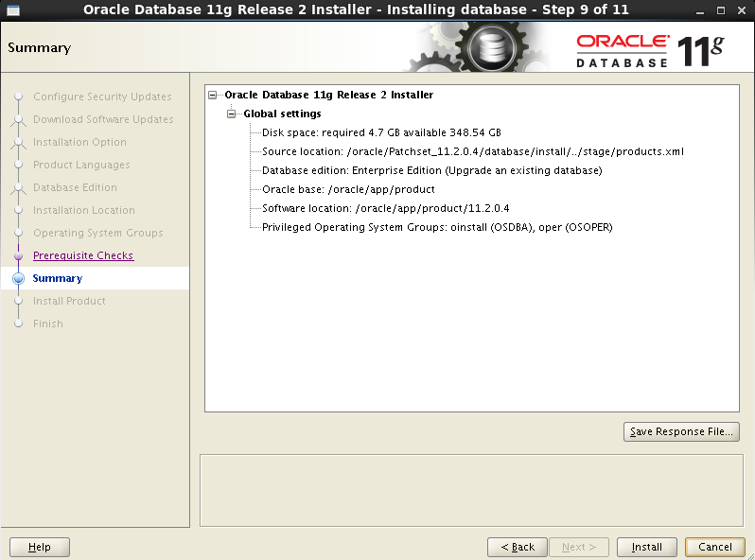Maximize the installer window

point(721,10)
